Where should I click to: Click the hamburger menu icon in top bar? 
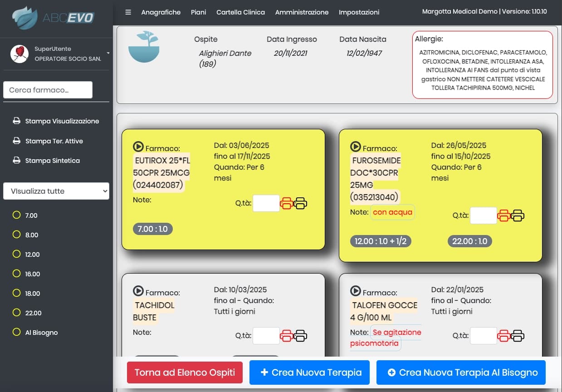(128, 12)
